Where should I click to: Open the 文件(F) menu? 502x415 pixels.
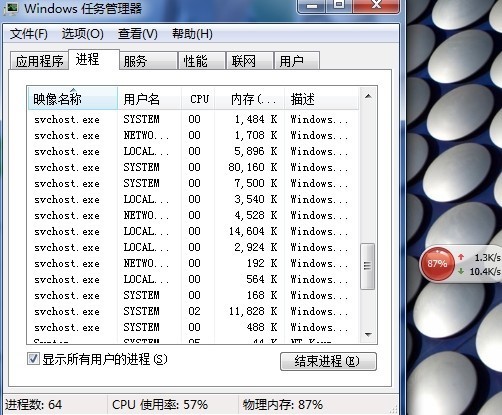point(29,34)
